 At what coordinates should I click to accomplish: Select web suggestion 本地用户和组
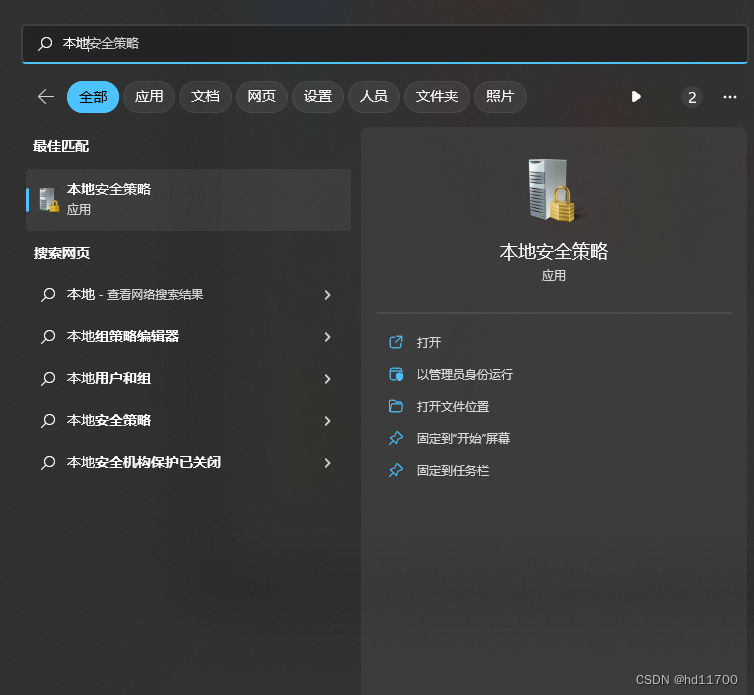(x=188, y=379)
